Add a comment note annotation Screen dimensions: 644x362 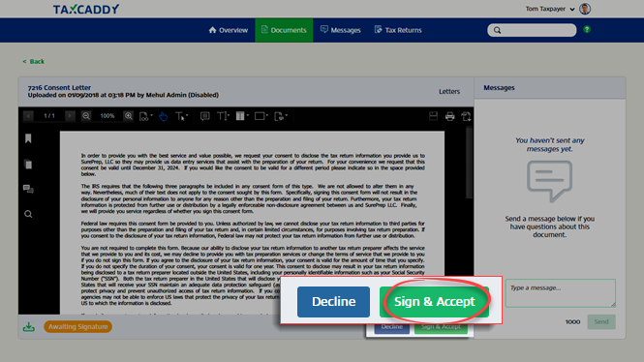pyautogui.click(x=204, y=116)
